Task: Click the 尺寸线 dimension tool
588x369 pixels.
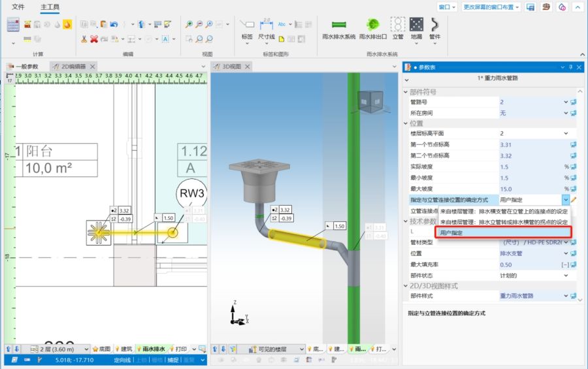Action: coord(267,26)
